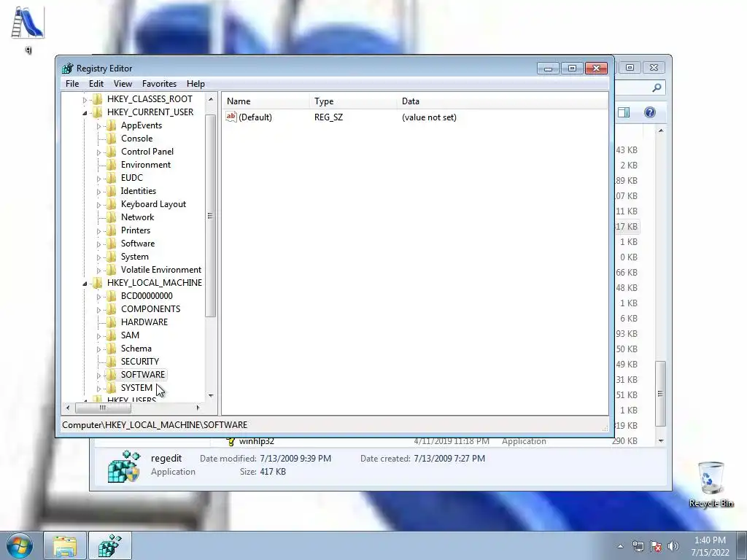Click the HKEY_CLASSES_ROOT folder icon
The width and height of the screenshot is (747, 560).
[97, 98]
